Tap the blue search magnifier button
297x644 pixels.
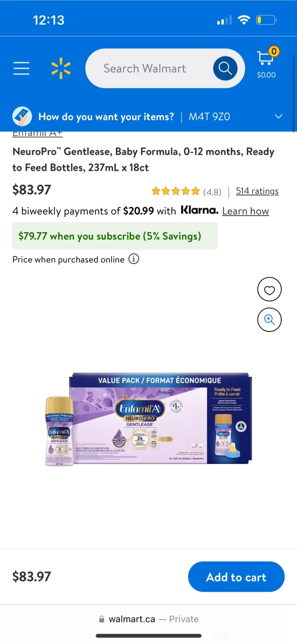pos(225,68)
